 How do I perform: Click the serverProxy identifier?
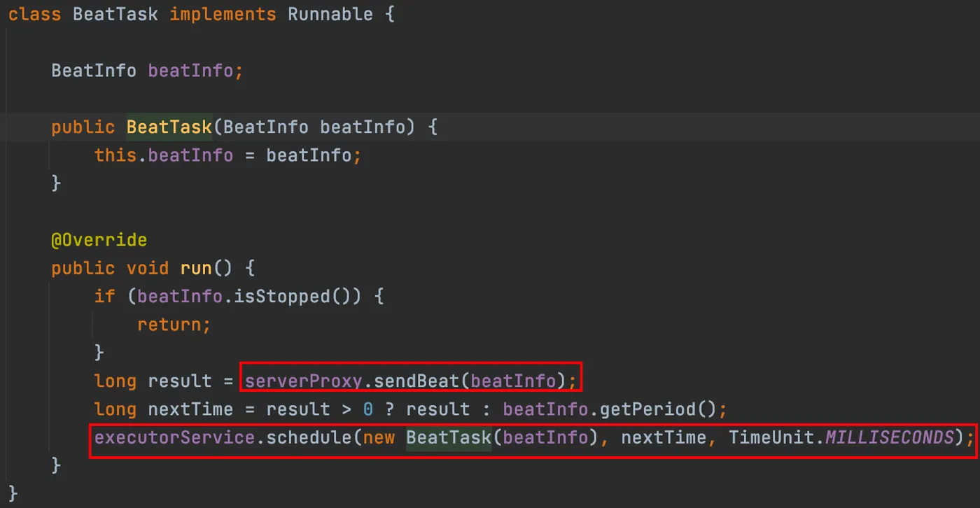click(x=303, y=381)
